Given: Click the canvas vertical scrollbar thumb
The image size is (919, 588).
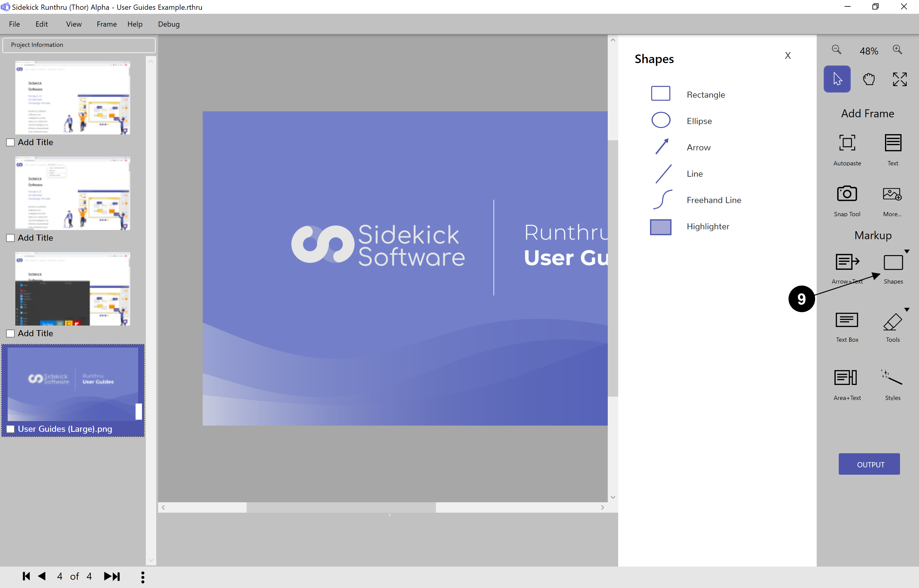Looking at the screenshot, I should 613,268.
